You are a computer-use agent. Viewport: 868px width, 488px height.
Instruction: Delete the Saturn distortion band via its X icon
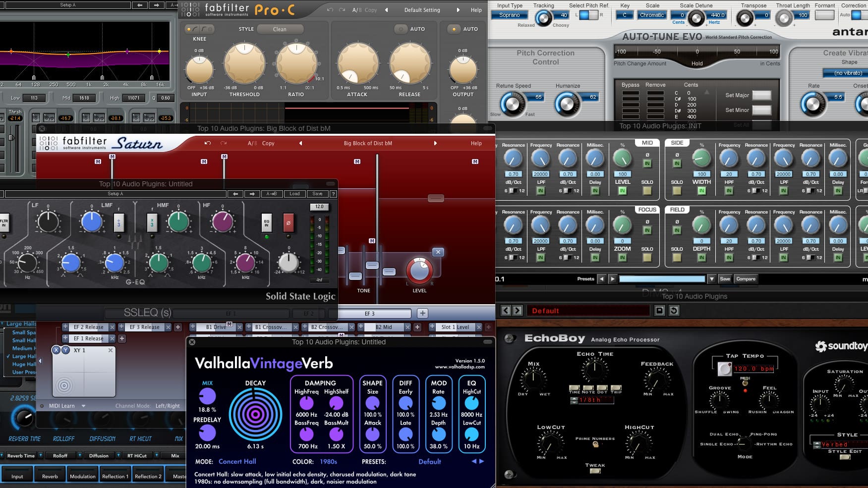point(438,252)
